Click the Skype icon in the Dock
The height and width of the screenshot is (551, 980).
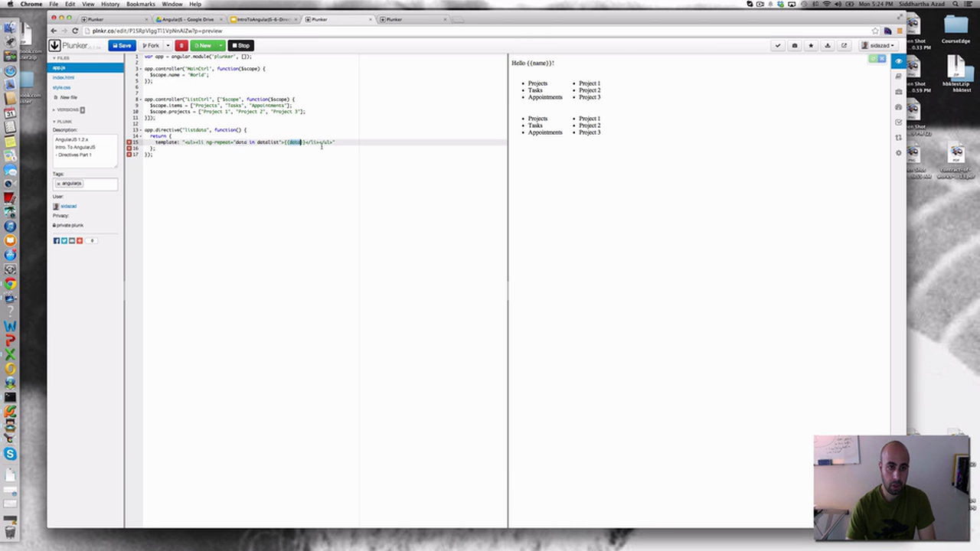point(10,454)
